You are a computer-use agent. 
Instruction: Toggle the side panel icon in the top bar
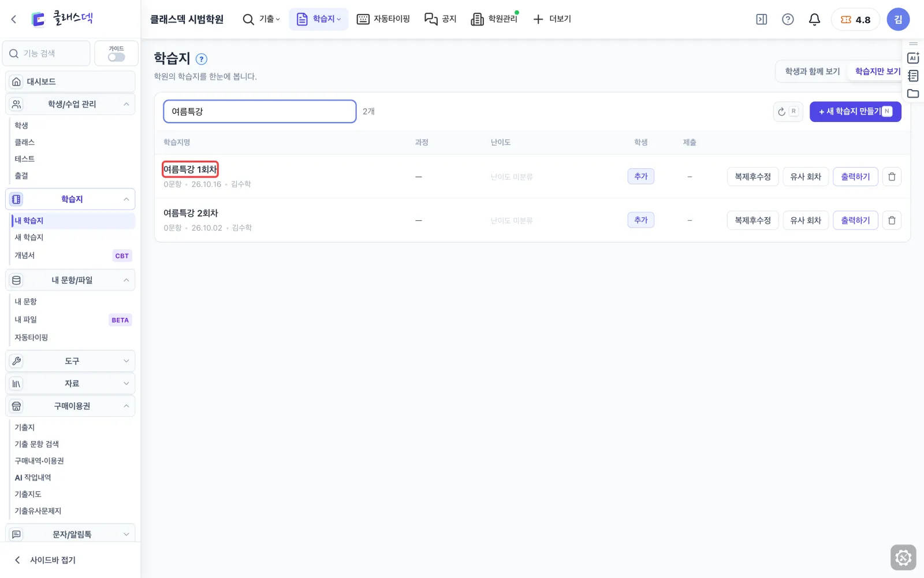[762, 19]
